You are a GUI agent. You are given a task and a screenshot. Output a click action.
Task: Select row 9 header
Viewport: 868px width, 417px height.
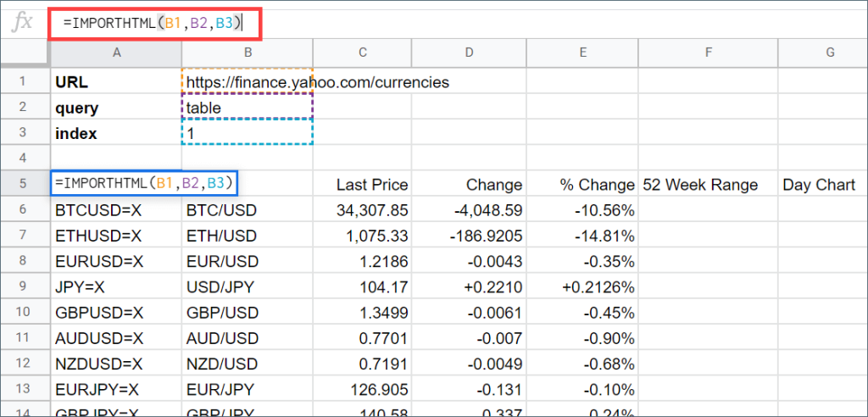pos(25,287)
